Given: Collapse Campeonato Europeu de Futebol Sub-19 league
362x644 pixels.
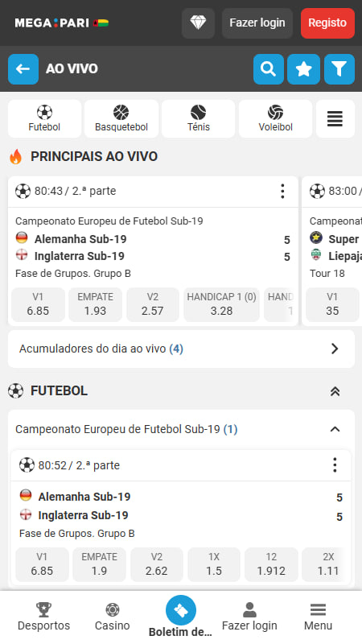Looking at the screenshot, I should point(335,429).
